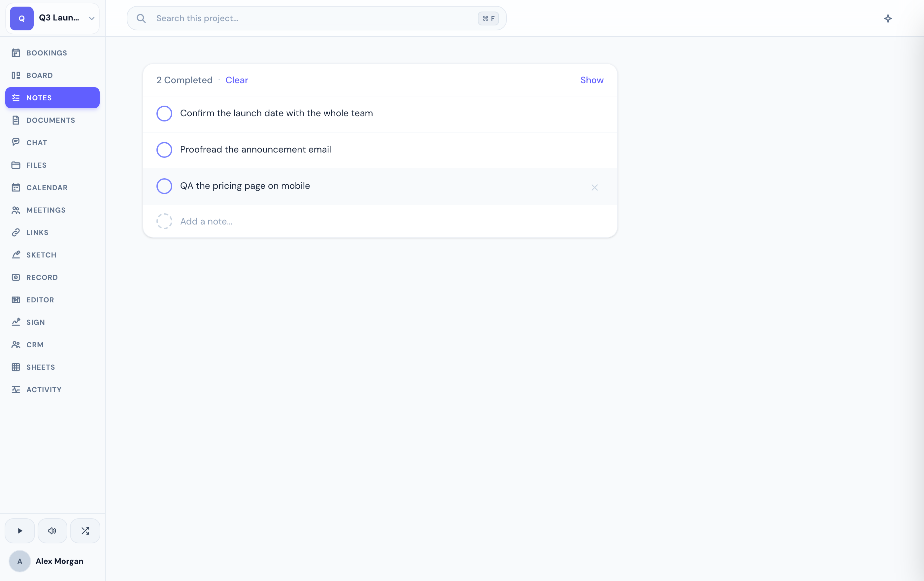Viewport: 924px width, 581px height.
Task: Complete 'Confirm the launch date' note
Action: tap(164, 113)
